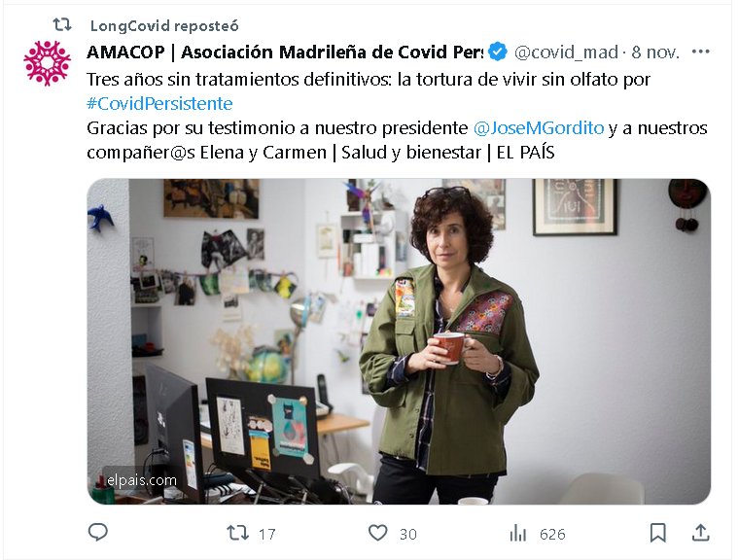The image size is (739, 560).
Task: Open the @covid_mad handle
Action: [x=566, y=52]
